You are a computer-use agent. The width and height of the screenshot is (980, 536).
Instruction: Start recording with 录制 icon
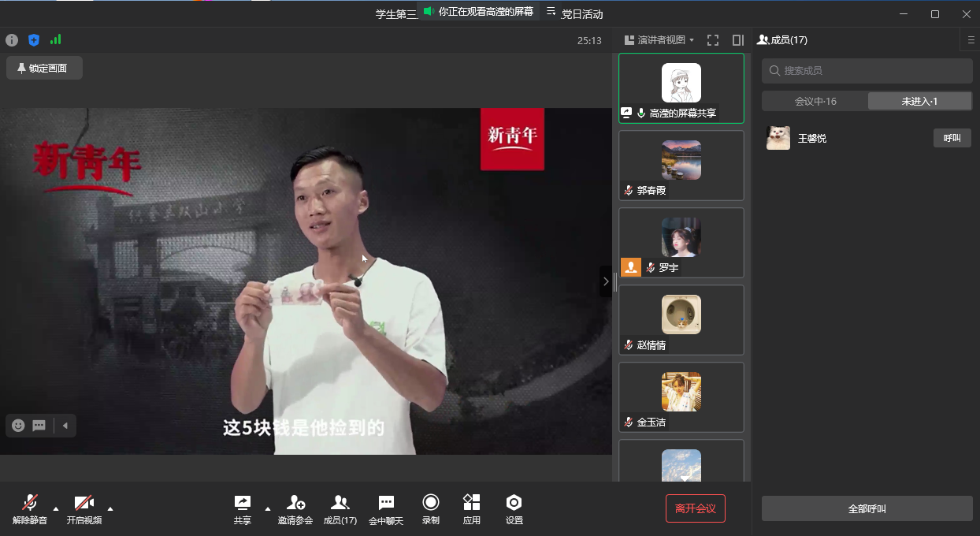[x=430, y=508]
